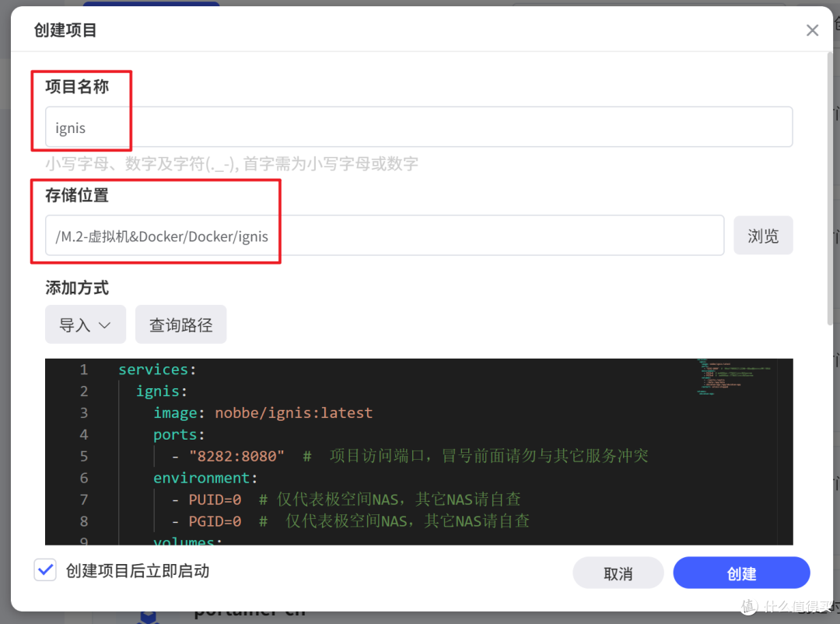Click 'ignis:' service key on line 2
The image size is (840, 624).
coord(162,391)
